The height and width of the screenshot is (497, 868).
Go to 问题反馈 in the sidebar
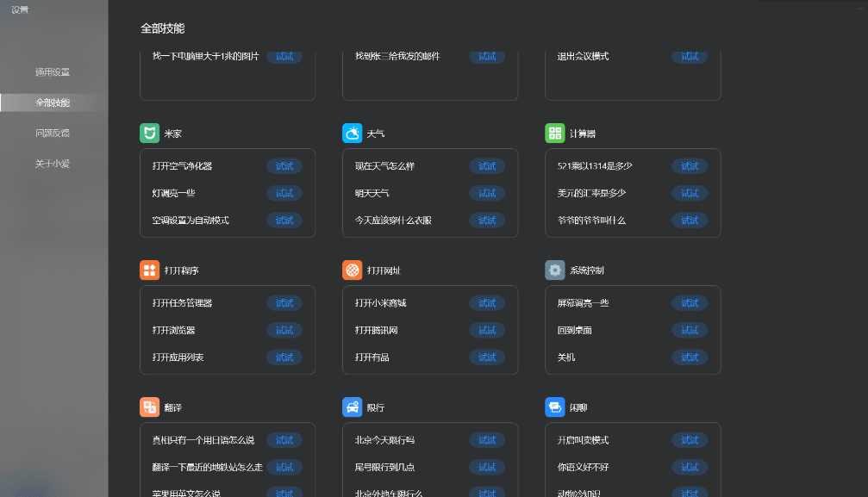click(53, 134)
